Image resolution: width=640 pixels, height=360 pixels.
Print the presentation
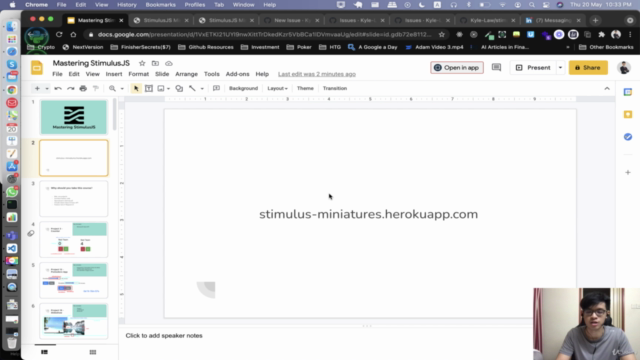(x=83, y=88)
